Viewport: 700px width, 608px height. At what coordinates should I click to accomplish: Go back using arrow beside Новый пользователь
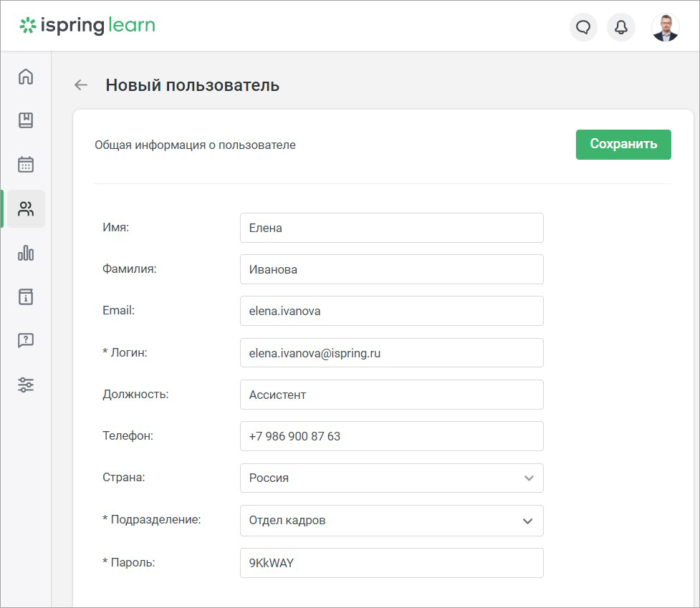81,85
